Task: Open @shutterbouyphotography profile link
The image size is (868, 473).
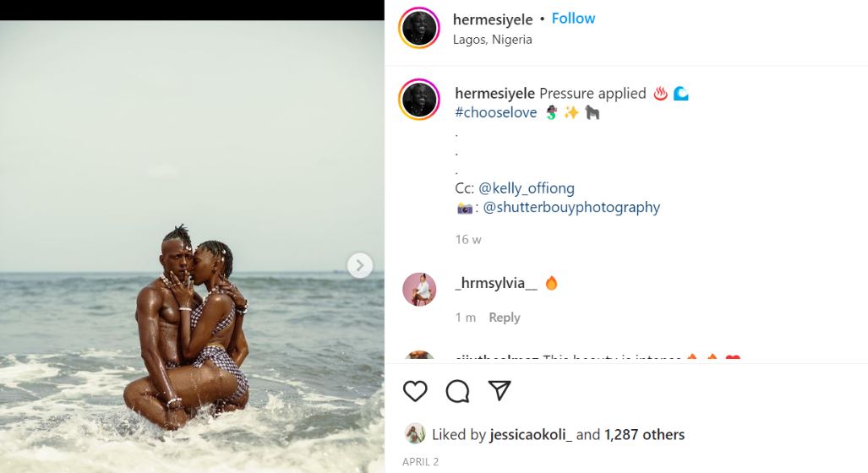Action: pyautogui.click(x=571, y=207)
